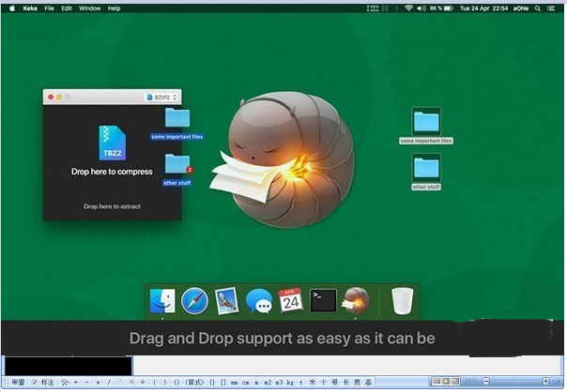Insert the 个 unit

[324, 382]
